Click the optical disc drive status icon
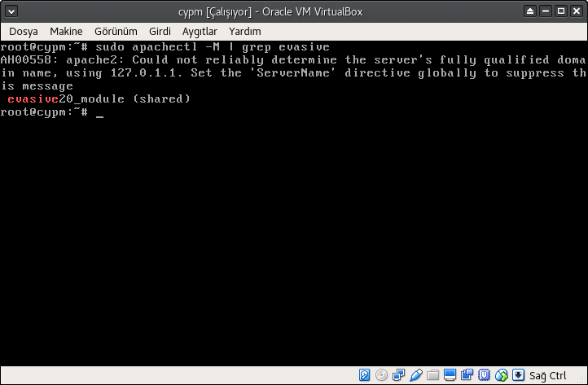Screen dimensions: 588x385 [x=382, y=375]
